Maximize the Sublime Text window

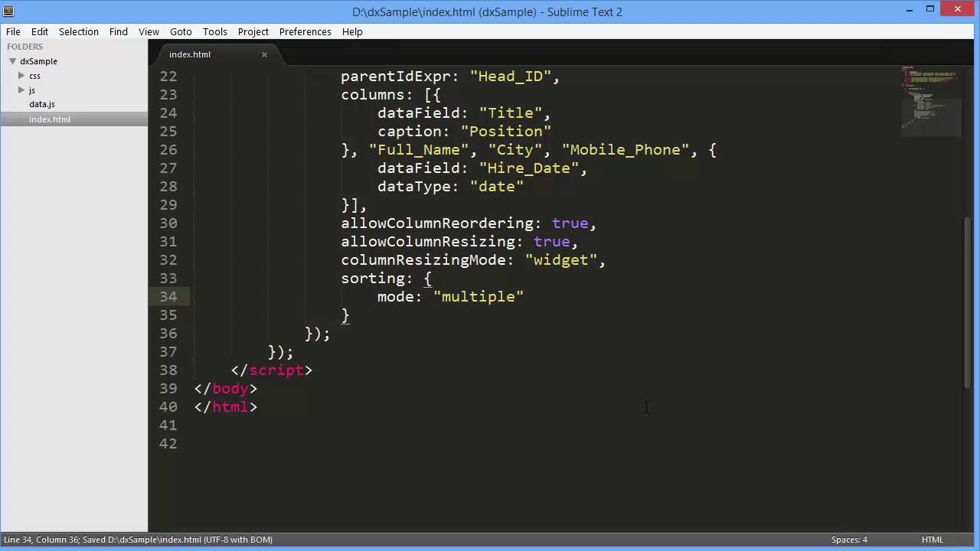click(x=930, y=9)
